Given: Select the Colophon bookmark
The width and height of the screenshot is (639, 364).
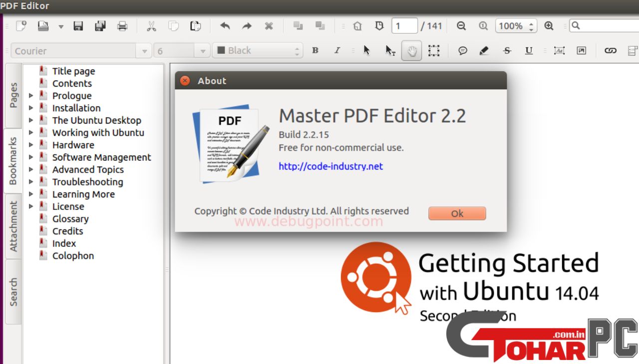Looking at the screenshot, I should tap(73, 256).
